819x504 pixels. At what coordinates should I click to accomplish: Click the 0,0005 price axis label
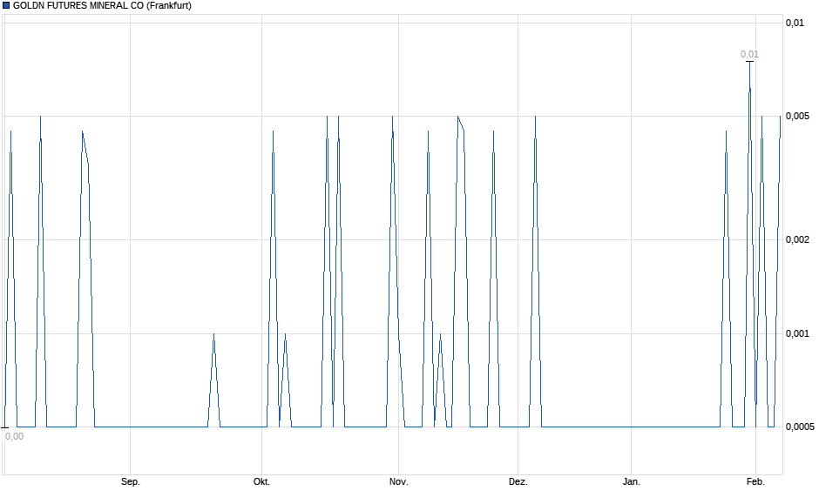(800, 427)
